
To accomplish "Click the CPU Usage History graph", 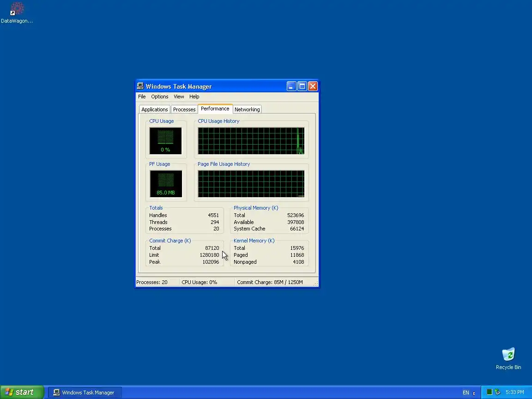I will 251,141.
